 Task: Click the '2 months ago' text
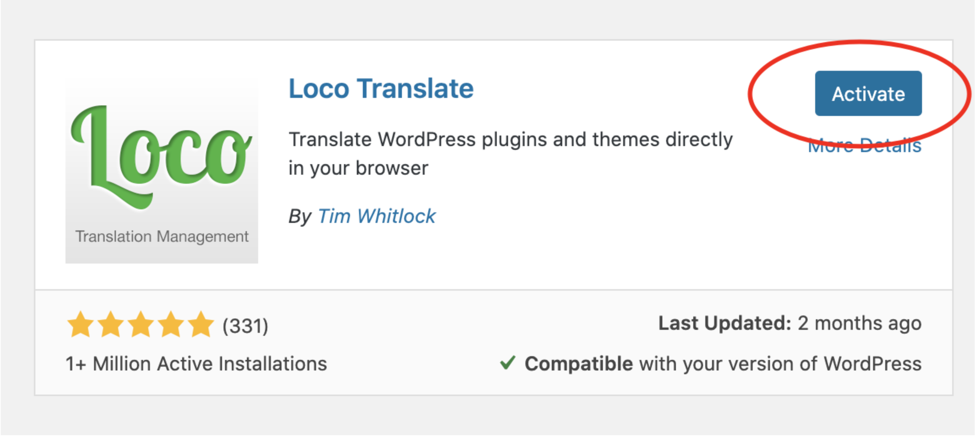[860, 323]
